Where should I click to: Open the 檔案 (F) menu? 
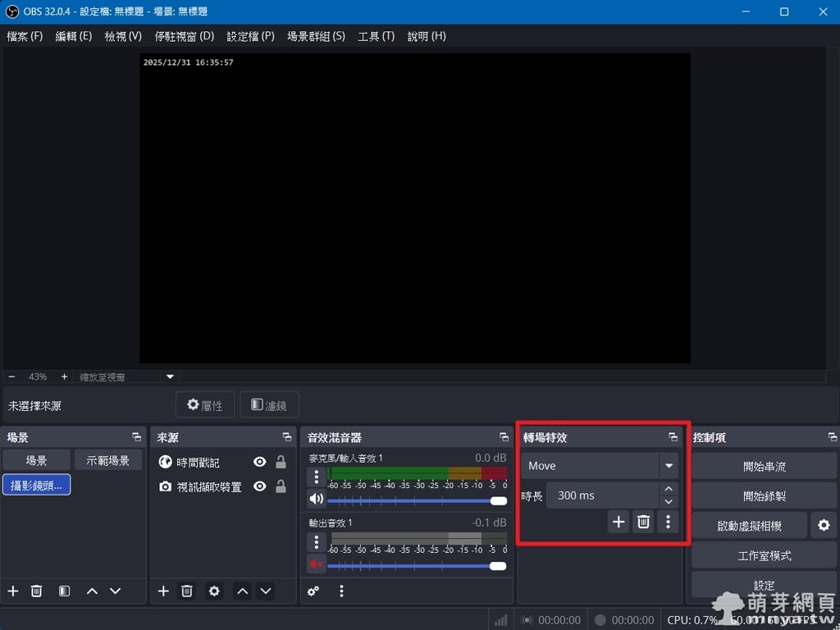(25, 36)
